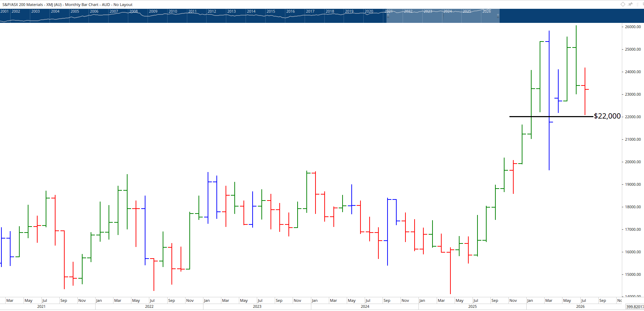Click the 16000.00 price axis label
Viewport: 644px width, 311px height.
pos(633,252)
